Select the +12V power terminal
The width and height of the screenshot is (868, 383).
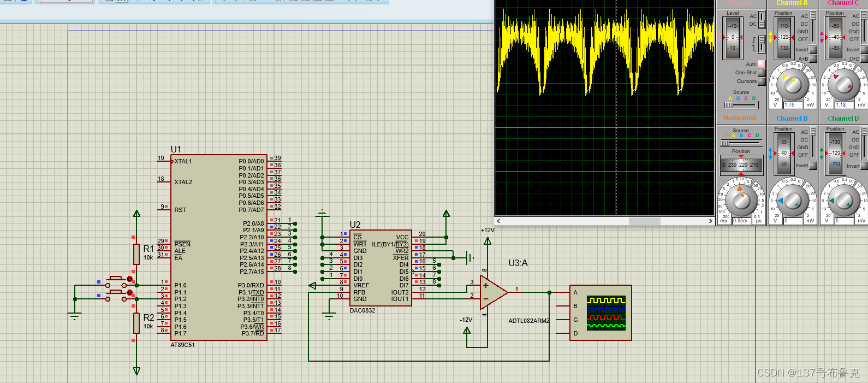pos(487,241)
